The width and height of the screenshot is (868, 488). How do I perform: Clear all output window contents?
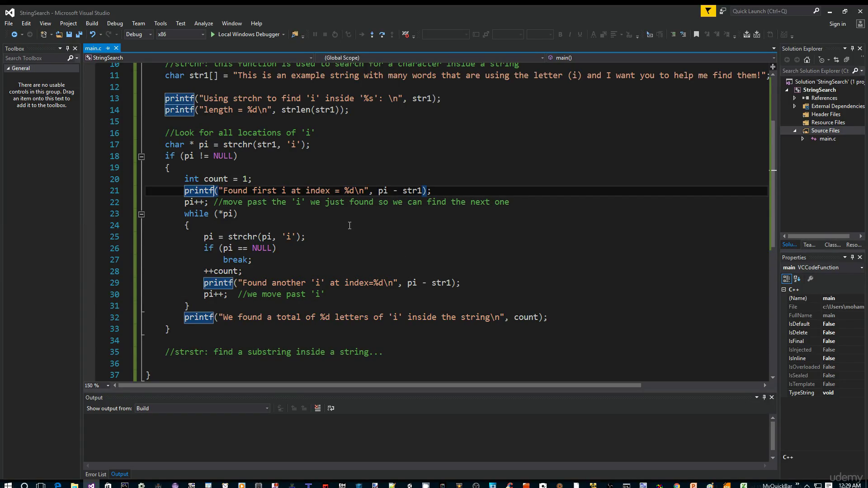pos(318,408)
